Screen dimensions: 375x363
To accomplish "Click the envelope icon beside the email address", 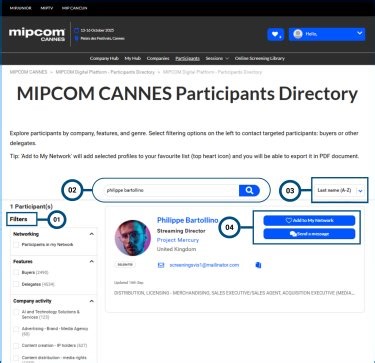I will coord(161,265).
